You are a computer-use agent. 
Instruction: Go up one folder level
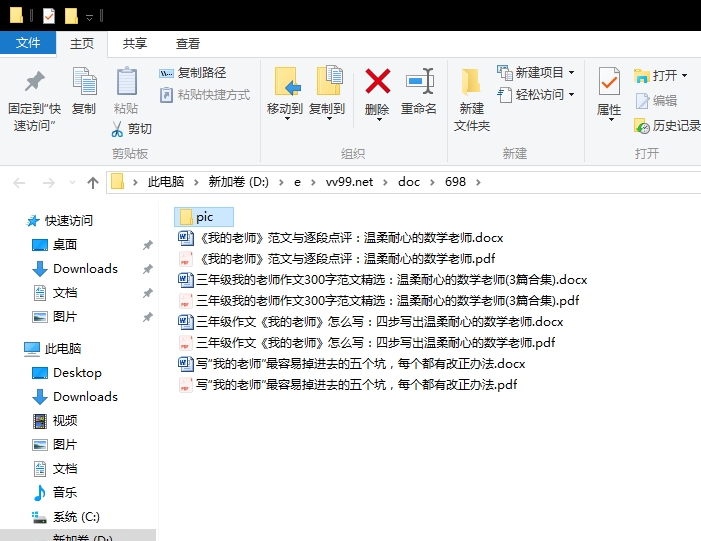[x=93, y=182]
